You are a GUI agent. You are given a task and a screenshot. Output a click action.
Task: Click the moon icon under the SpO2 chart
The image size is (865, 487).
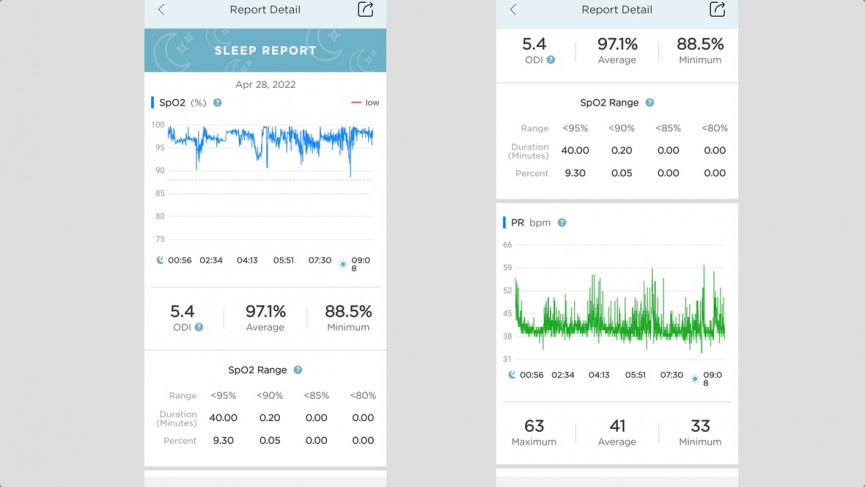[160, 260]
